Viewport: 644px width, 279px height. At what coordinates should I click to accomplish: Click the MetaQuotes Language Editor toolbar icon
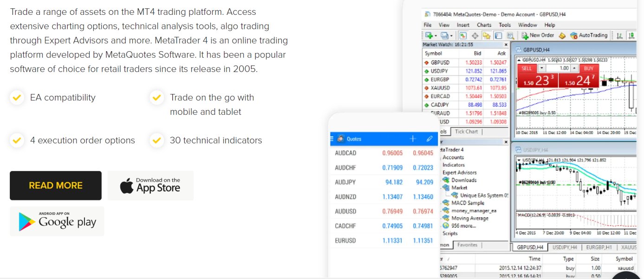(562, 35)
